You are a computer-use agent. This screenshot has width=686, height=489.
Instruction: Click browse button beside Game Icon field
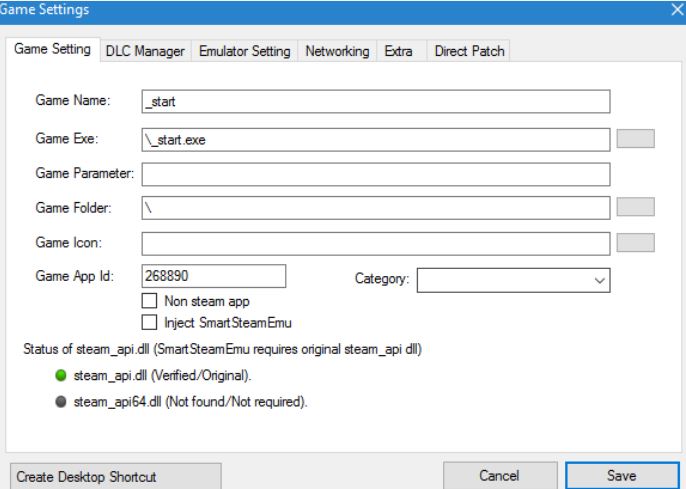636,242
